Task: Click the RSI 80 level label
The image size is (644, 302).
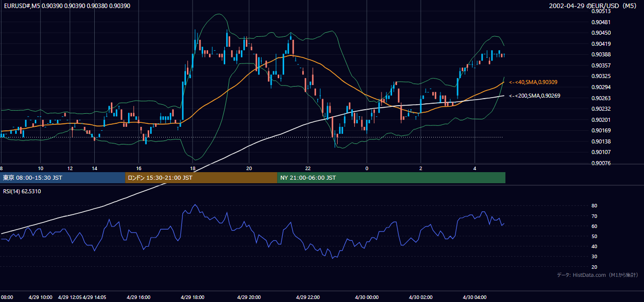Action: point(594,206)
